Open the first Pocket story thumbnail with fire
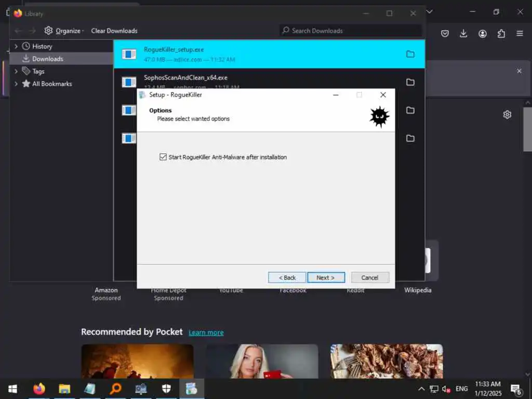Screen dimensions: 532x399 [x=137, y=362]
